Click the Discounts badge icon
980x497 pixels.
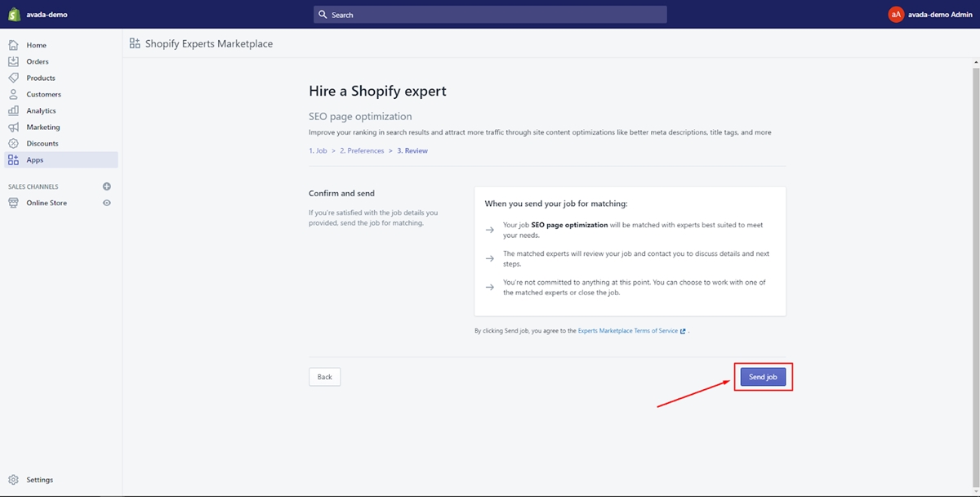13,143
